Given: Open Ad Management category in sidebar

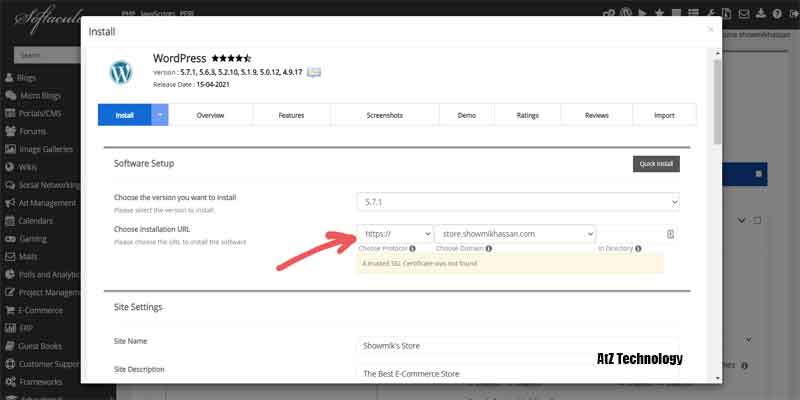Looking at the screenshot, I should 40,203.
